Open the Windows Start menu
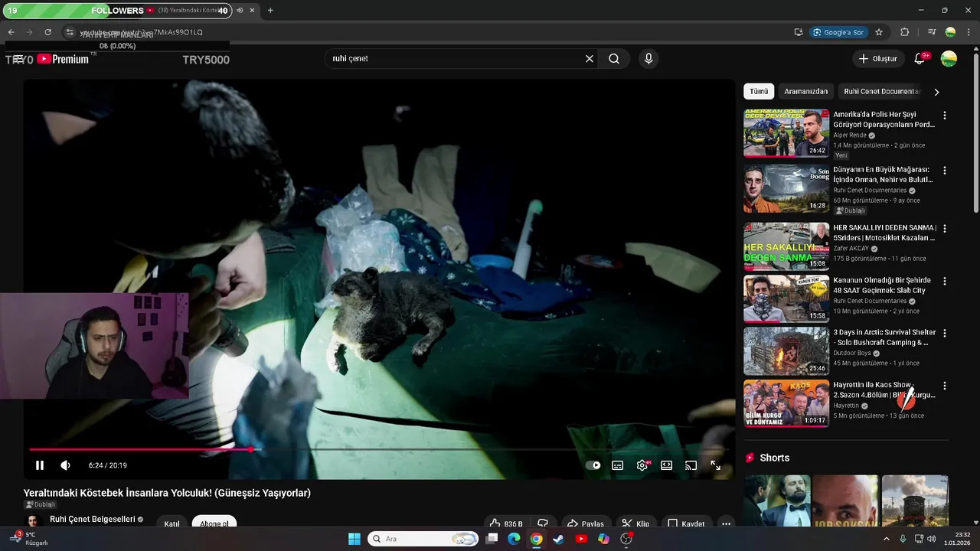Viewport: 980px width, 551px height. (x=354, y=539)
